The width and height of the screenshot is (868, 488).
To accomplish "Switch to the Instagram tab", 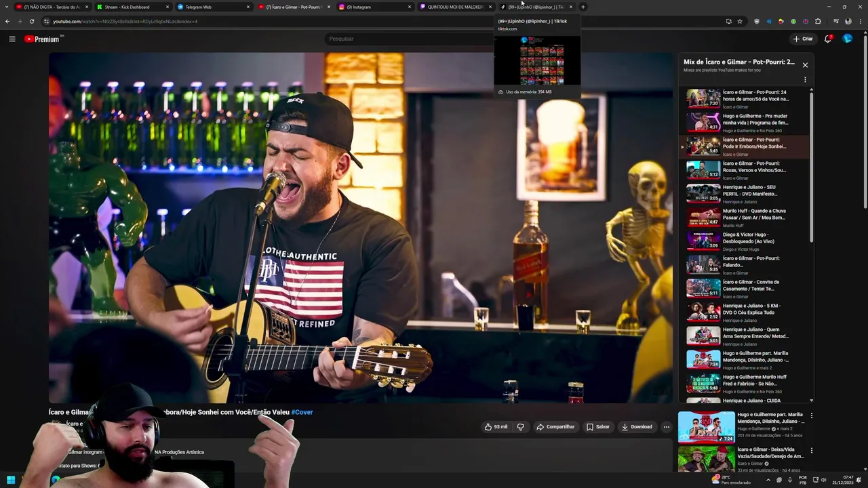I will click(374, 7).
